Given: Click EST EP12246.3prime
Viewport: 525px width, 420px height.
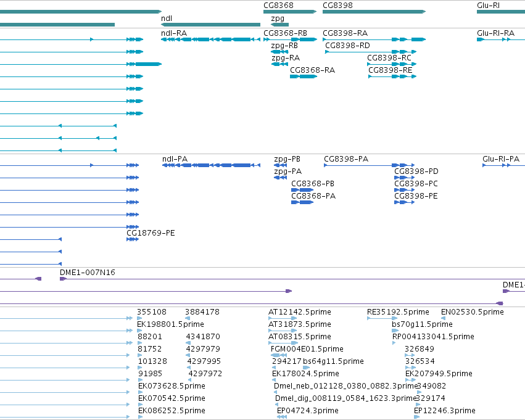Looking at the screenshot, I should (x=445, y=411).
